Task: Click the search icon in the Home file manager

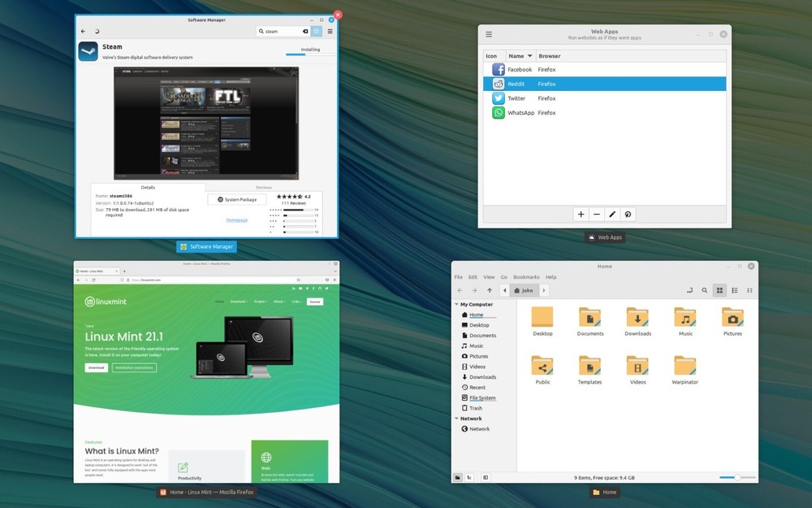Action: pos(705,290)
